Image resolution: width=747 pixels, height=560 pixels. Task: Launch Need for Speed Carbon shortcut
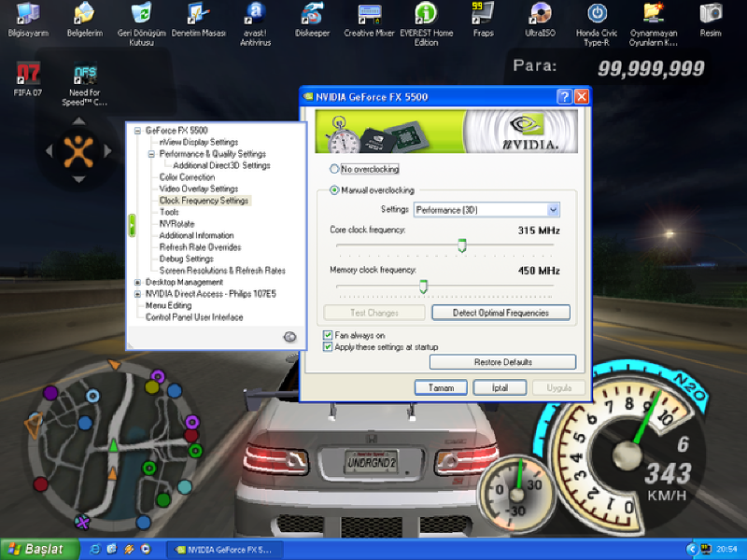85,84
